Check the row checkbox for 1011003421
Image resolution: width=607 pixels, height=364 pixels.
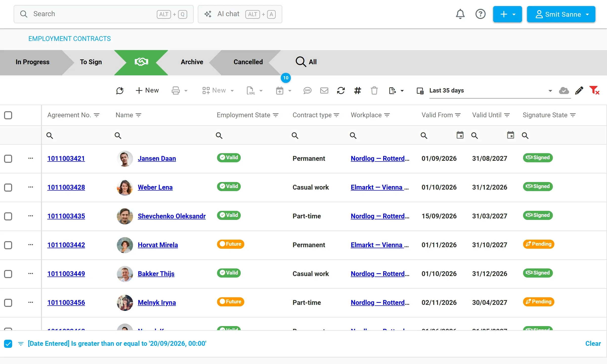8,159
